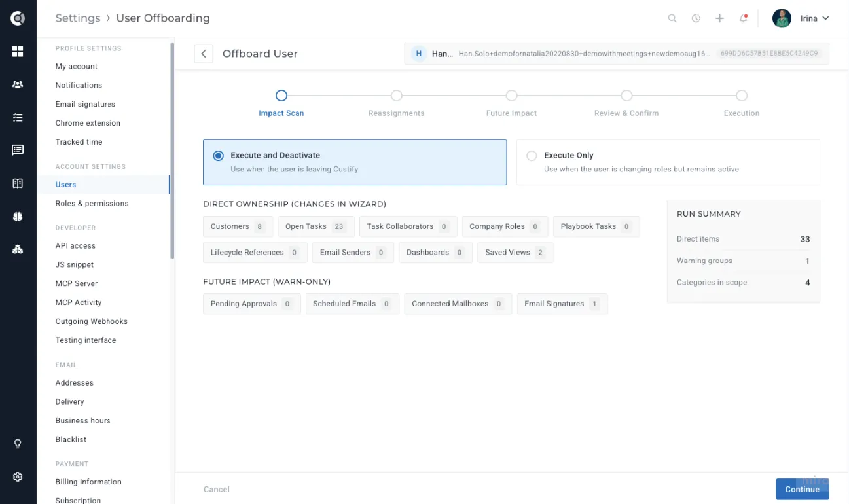Open the brain icon in left sidebar
This screenshot has width=849, height=504.
click(18, 216)
